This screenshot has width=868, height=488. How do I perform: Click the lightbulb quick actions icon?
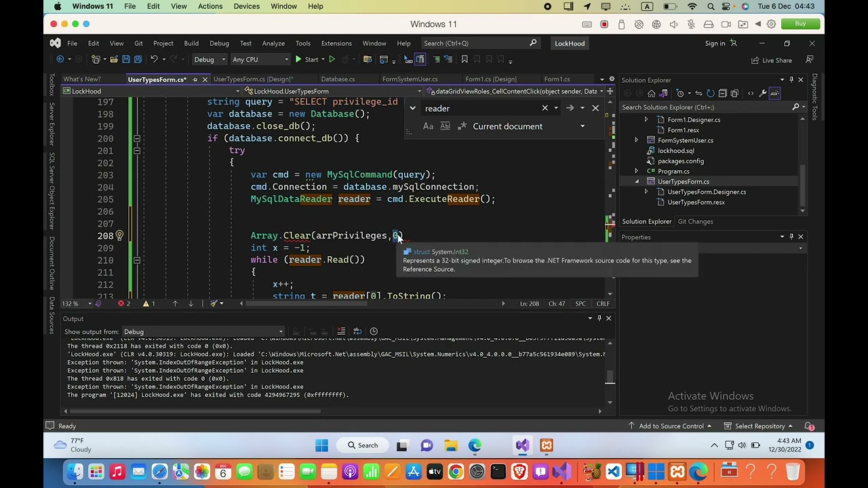coord(119,235)
